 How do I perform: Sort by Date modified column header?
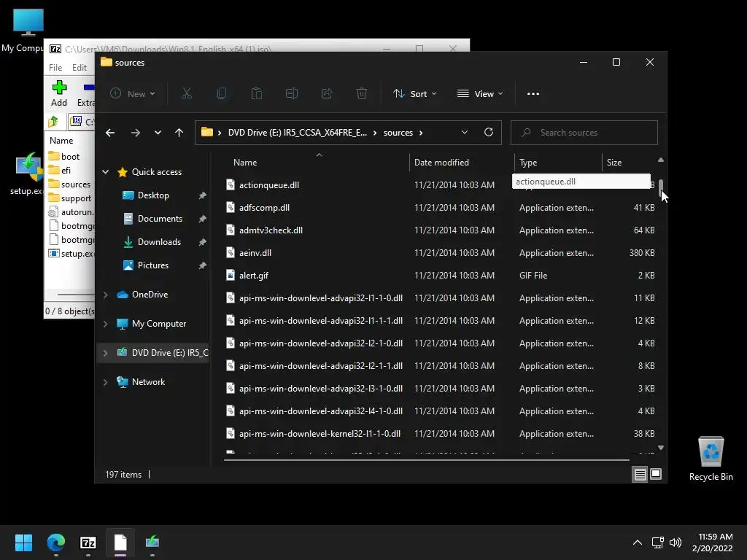462,163
